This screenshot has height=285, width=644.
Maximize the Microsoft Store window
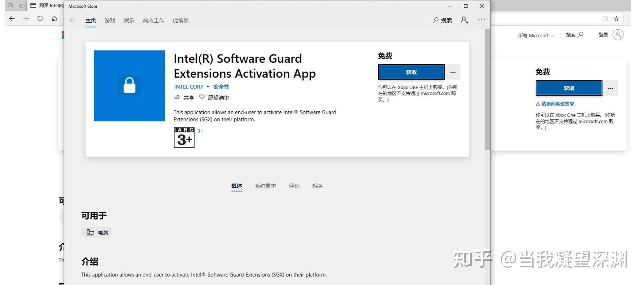466,6
